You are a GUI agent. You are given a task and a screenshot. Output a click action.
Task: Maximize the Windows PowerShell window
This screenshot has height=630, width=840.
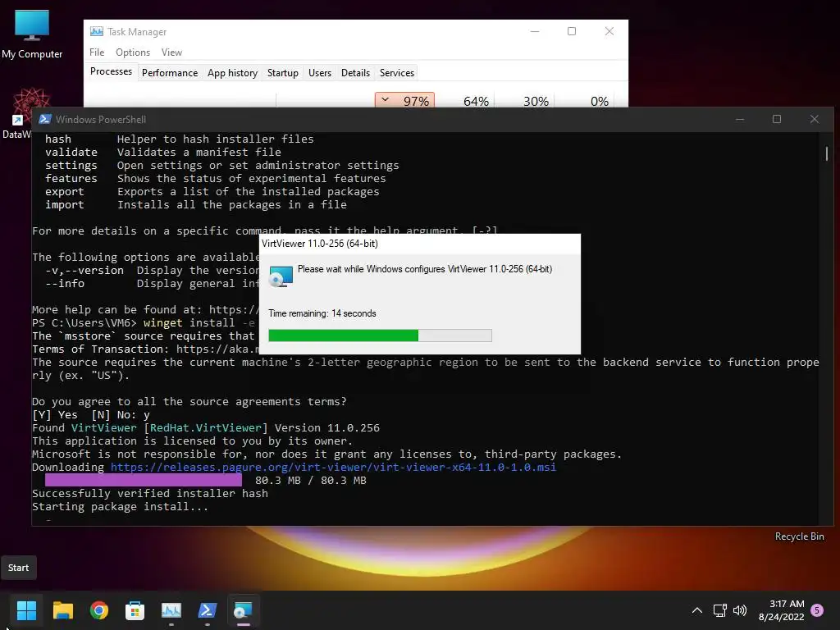[x=777, y=119]
